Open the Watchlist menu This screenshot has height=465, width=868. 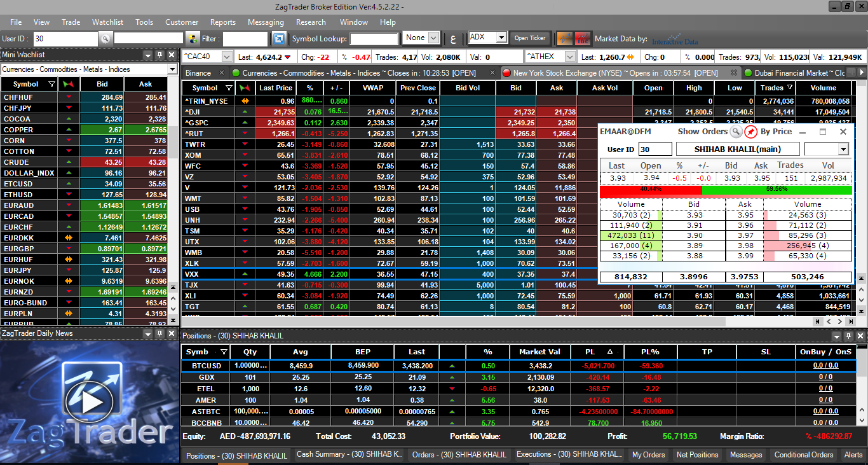pyautogui.click(x=108, y=22)
